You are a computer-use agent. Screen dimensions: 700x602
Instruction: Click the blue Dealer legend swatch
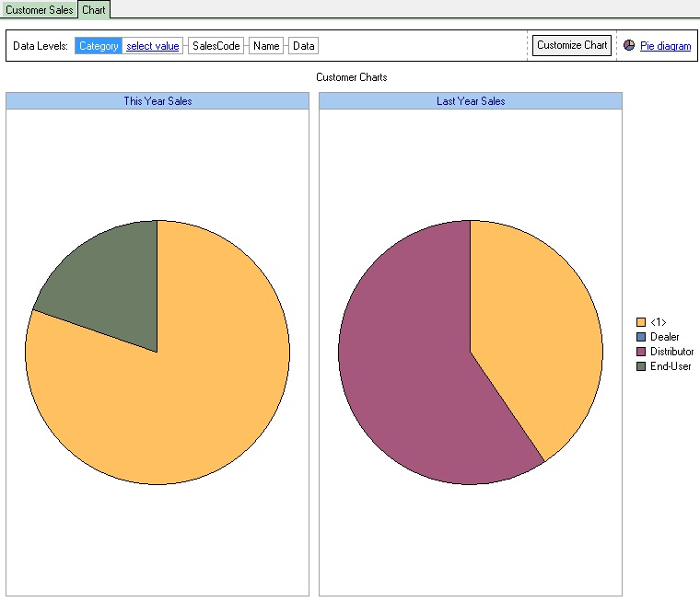point(641,337)
